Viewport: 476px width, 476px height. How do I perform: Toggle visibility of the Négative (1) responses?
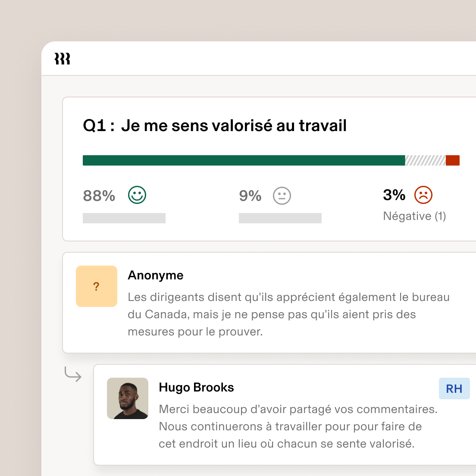click(x=414, y=216)
